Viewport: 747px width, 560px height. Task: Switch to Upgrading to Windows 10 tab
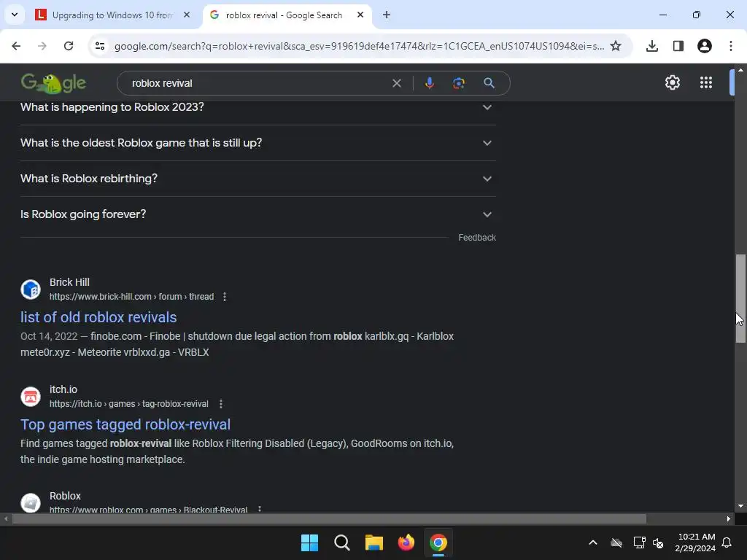pos(112,15)
